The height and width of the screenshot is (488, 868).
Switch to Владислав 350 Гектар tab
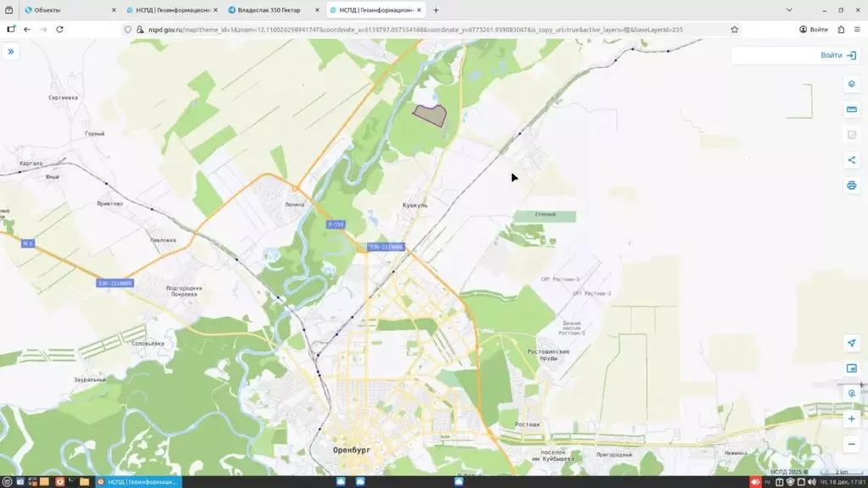(x=274, y=10)
